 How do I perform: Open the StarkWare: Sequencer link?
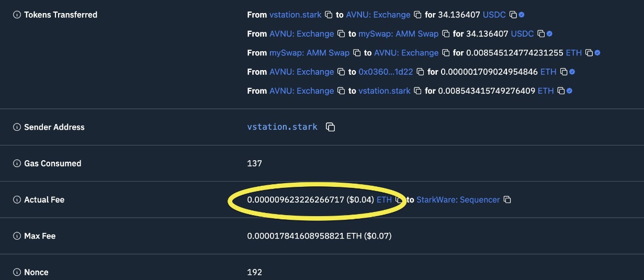tap(458, 200)
